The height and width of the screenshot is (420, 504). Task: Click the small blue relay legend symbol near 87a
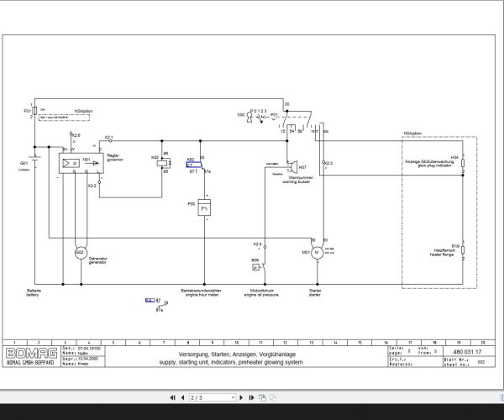pyautogui.click(x=150, y=300)
